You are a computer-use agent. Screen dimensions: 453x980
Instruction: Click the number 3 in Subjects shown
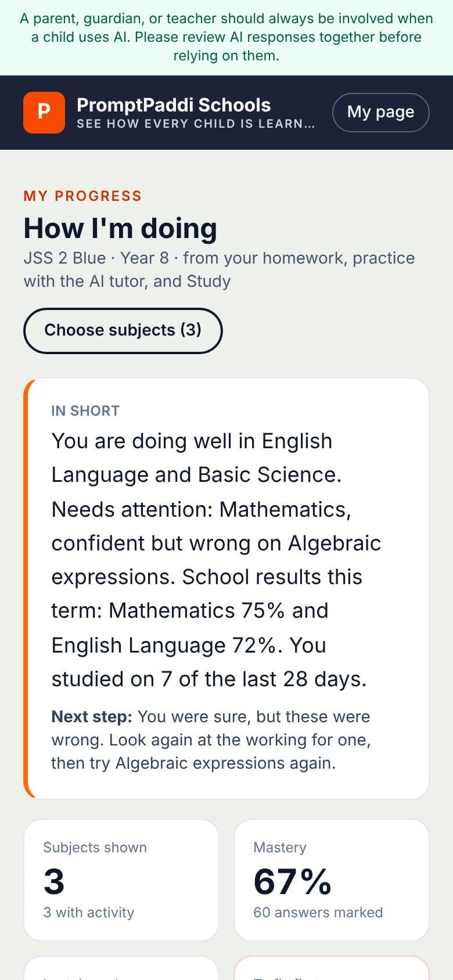(x=54, y=881)
